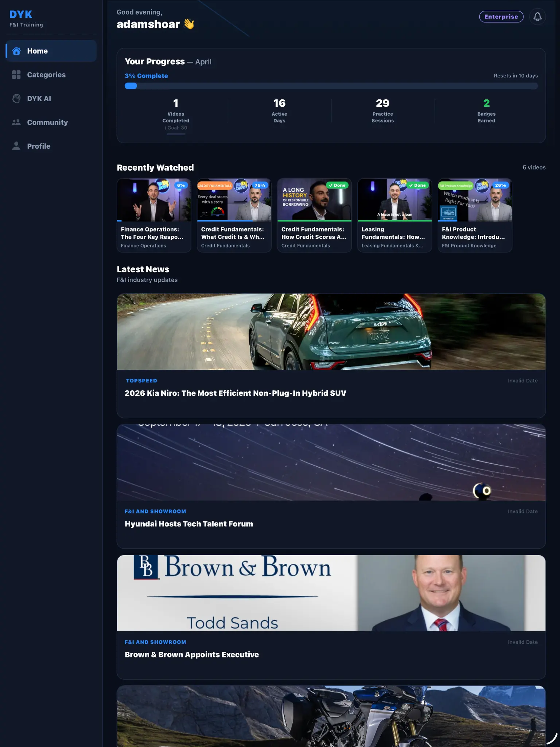Screen dimensions: 560x747
Task: Click the Enterprise plan badge
Action: (x=501, y=17)
